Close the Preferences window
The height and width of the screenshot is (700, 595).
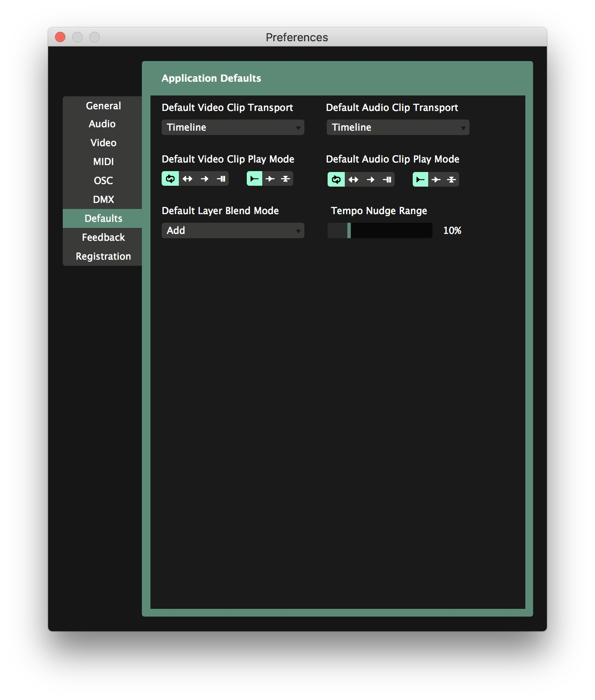pos(60,37)
